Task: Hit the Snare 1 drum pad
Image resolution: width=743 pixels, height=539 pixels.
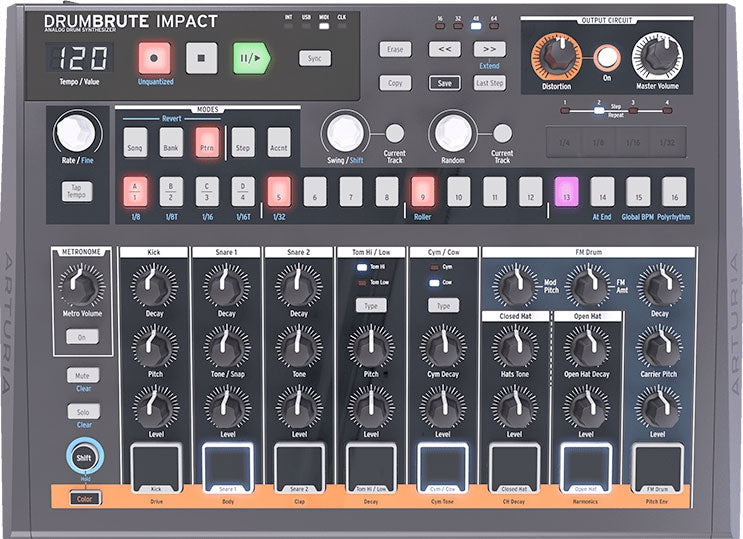Action: [x=227, y=465]
